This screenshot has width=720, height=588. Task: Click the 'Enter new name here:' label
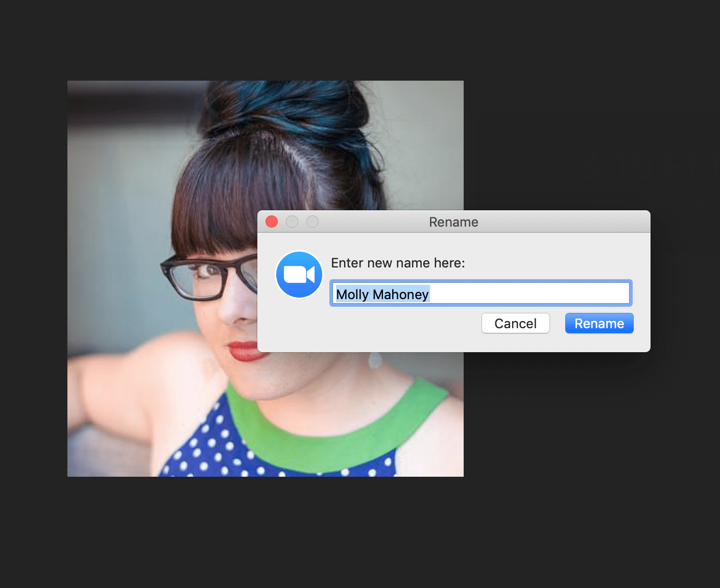pos(398,263)
